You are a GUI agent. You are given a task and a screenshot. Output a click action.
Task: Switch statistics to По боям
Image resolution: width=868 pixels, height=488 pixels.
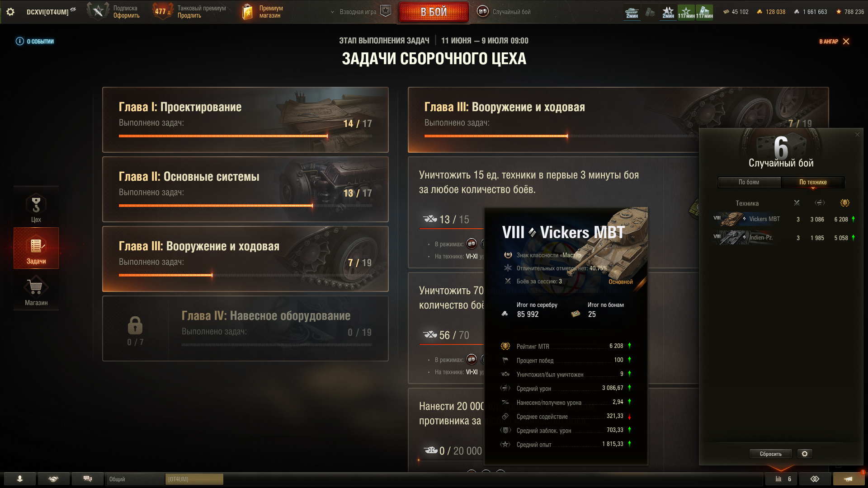(x=749, y=182)
